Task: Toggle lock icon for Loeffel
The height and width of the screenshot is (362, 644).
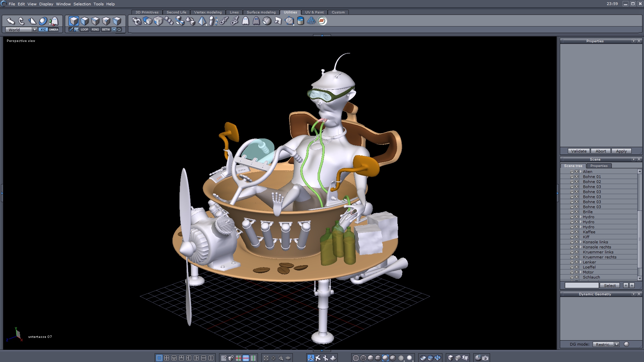Action: [572, 267]
